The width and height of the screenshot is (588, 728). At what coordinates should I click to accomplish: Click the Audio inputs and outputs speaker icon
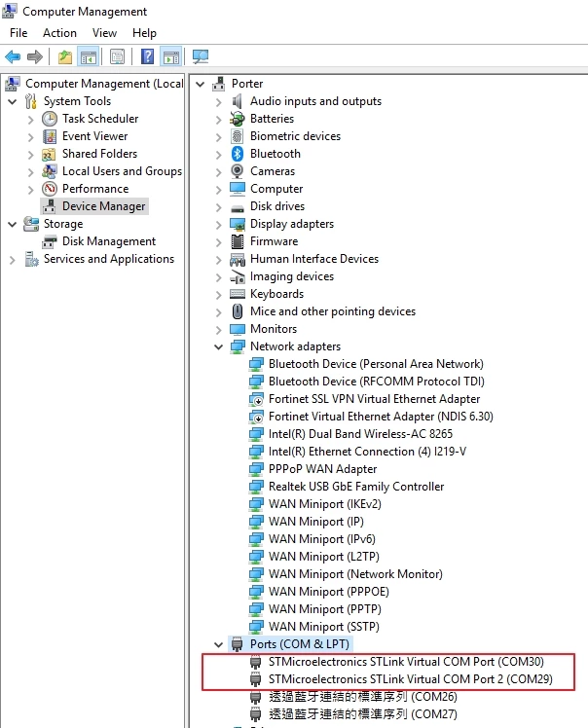[x=238, y=101]
